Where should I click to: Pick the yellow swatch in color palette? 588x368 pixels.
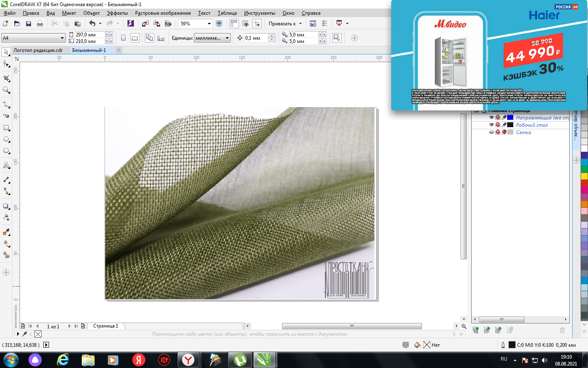click(584, 176)
